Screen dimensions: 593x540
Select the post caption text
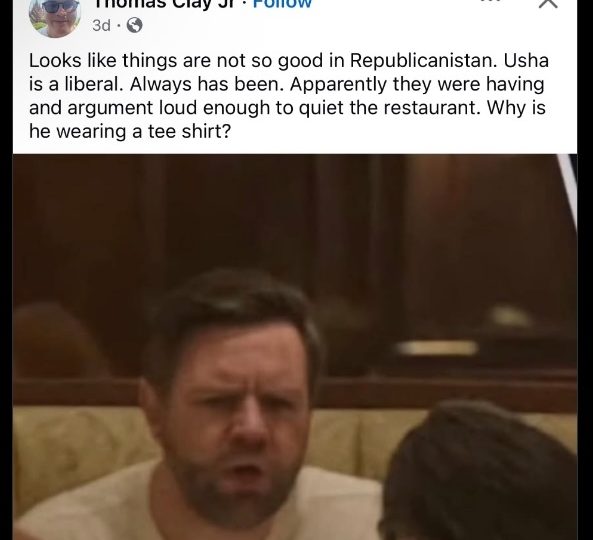[x=289, y=96]
